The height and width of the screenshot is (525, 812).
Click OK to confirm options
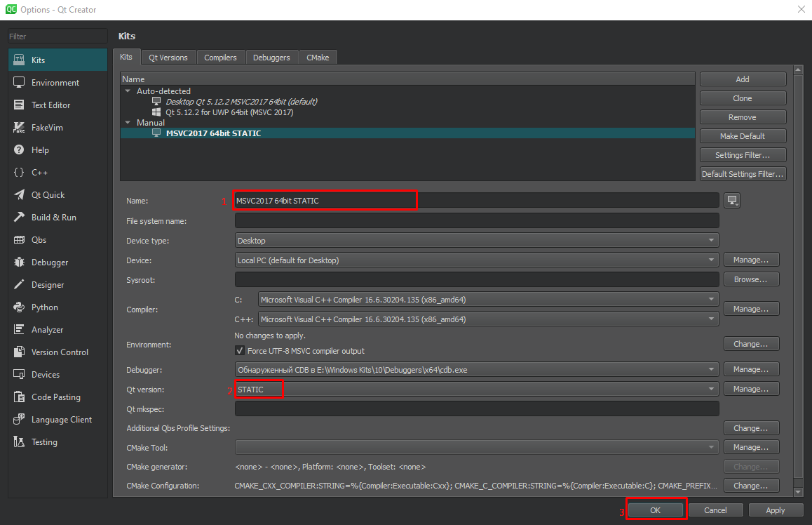click(x=656, y=510)
